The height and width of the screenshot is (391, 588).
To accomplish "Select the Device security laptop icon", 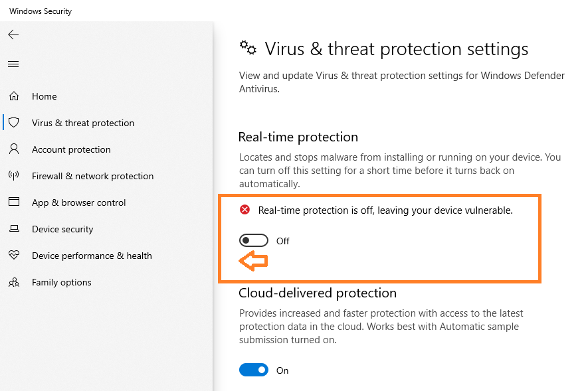I will [x=13, y=228].
